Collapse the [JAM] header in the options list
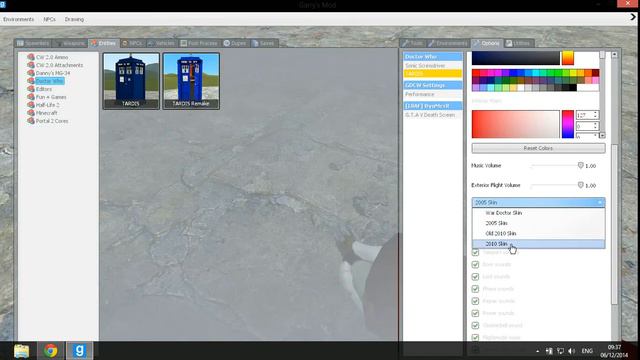Viewport: 640px width, 360px height. pos(433,106)
